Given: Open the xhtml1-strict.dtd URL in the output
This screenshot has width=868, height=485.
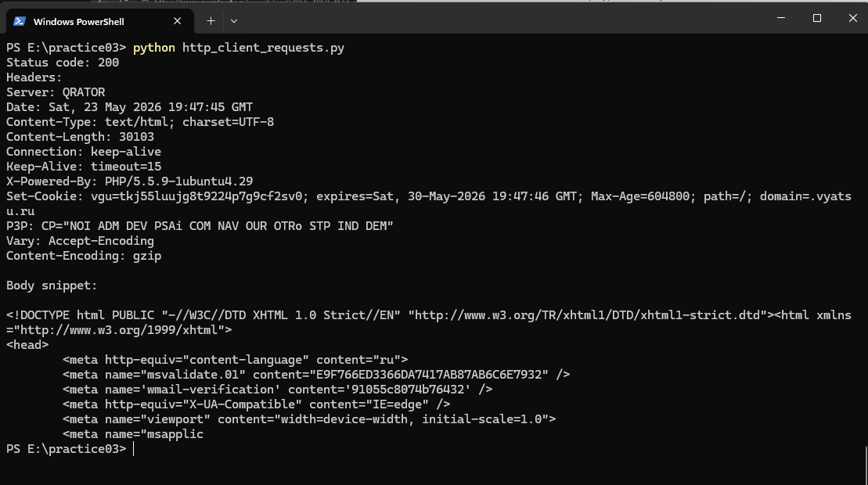Looking at the screenshot, I should (x=587, y=315).
